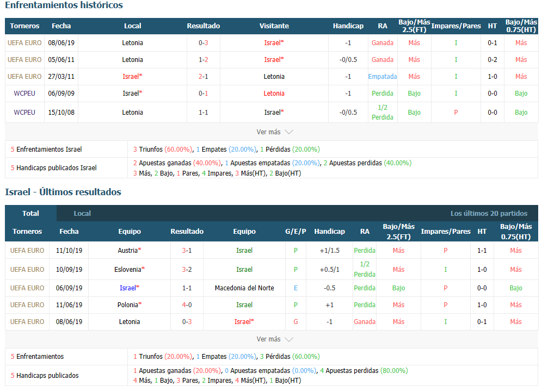Click result 3-1 in Austria row
Viewport: 542px width, 392px height.
coord(187,251)
